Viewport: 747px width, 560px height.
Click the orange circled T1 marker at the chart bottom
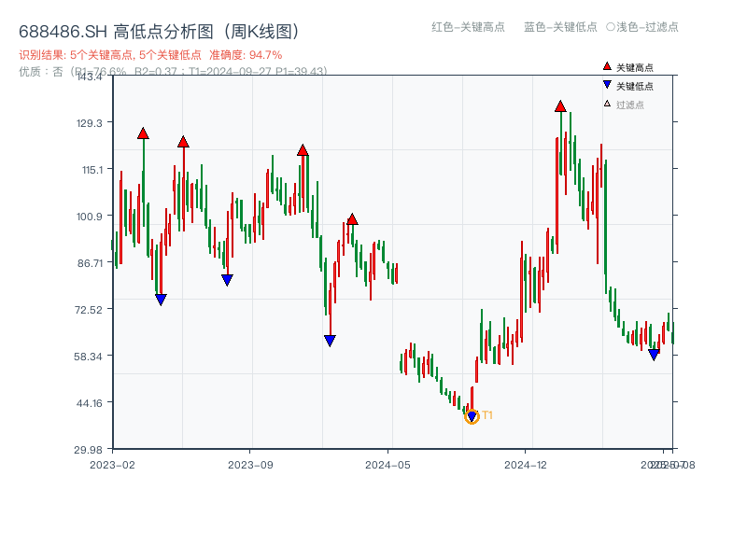471,416
